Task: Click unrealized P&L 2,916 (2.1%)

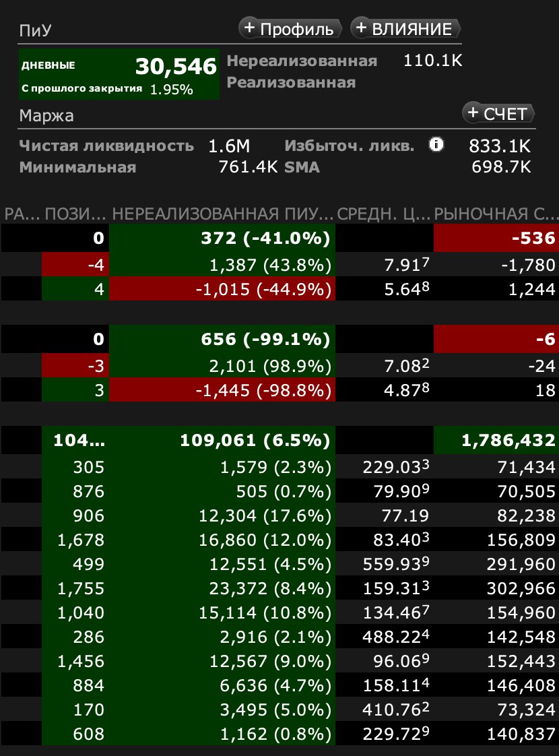Action: [222, 637]
